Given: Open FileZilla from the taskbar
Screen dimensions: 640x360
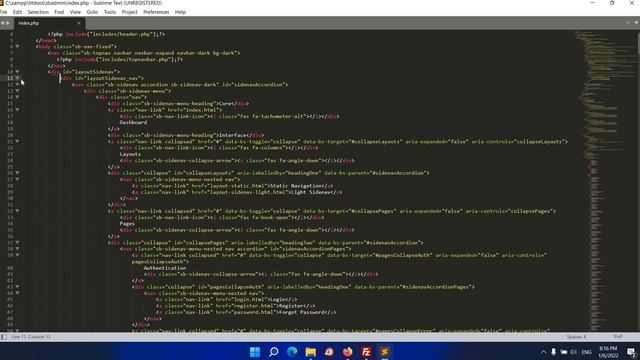Looking at the screenshot, I should 366,352.
